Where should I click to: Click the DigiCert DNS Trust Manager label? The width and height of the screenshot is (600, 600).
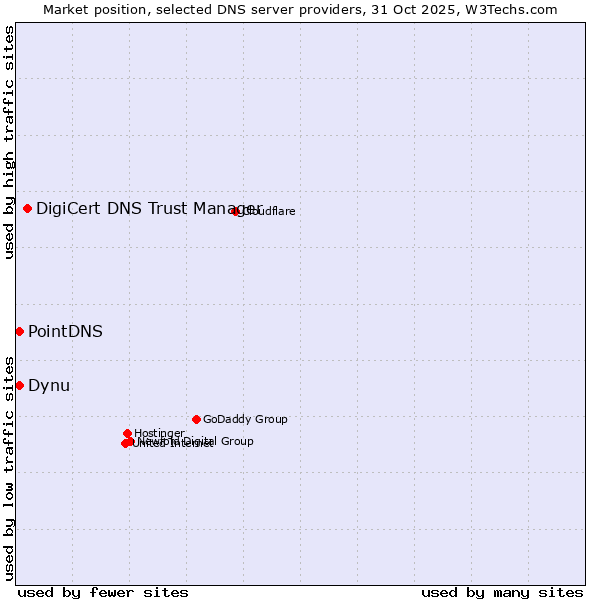148,208
